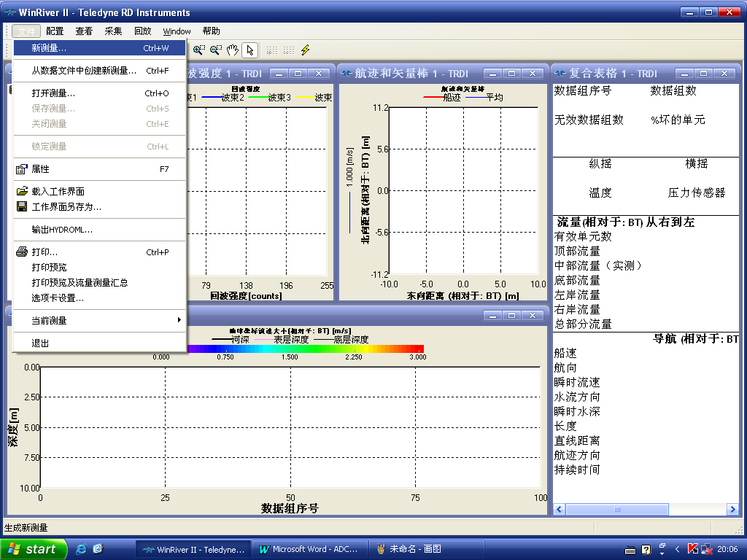This screenshot has width=747, height=560.
Task: Open the Kaspersky icon in system tray
Action: 692,549
